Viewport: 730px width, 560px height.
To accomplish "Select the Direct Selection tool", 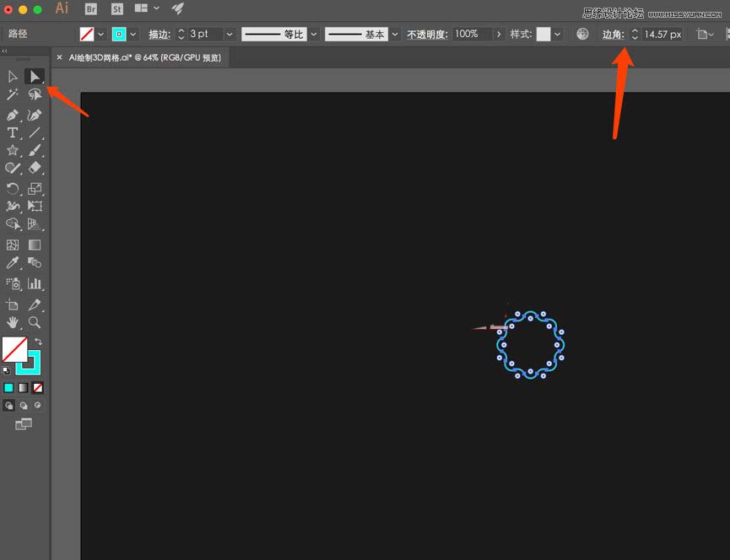I will coord(35,77).
